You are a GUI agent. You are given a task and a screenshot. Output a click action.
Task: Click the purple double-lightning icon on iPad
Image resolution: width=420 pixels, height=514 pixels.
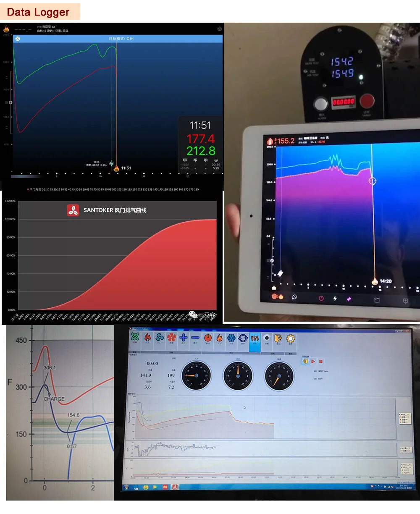pos(349,299)
